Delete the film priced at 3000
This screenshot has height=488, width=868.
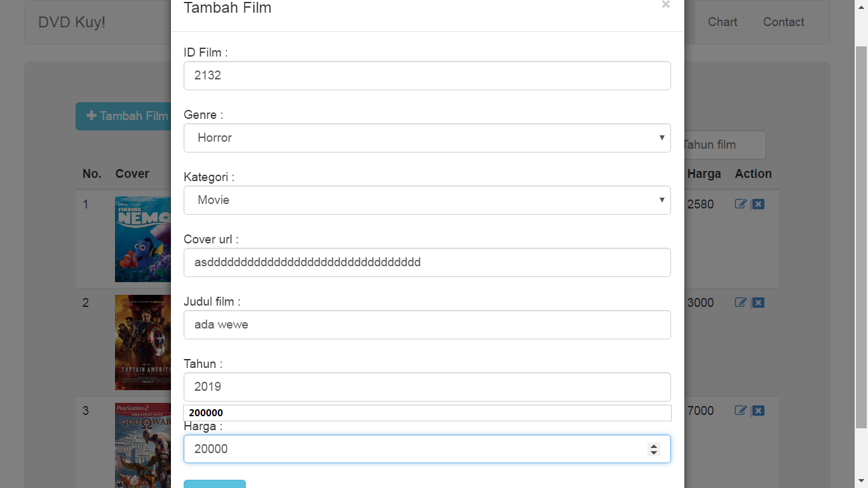[x=758, y=302]
